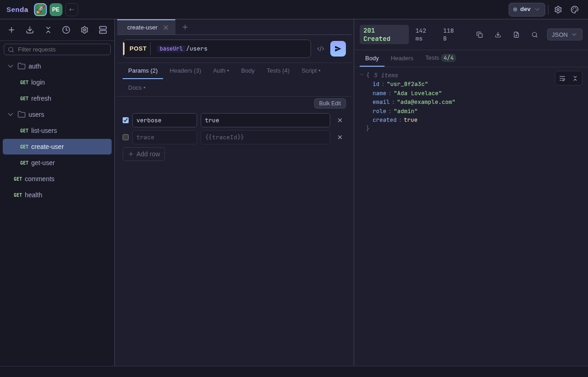The width and height of the screenshot is (588, 377).
Task: Open the dev environment dropdown
Action: (x=527, y=10)
